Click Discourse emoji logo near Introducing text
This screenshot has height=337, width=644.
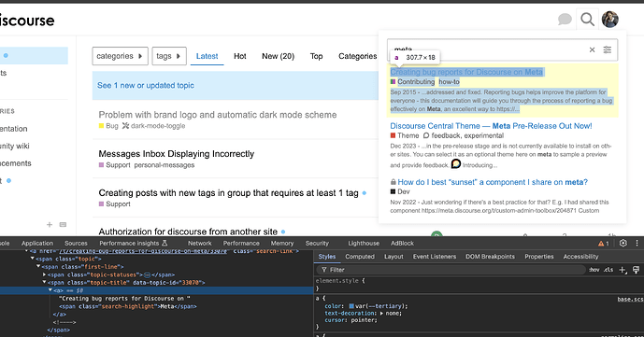(456, 164)
